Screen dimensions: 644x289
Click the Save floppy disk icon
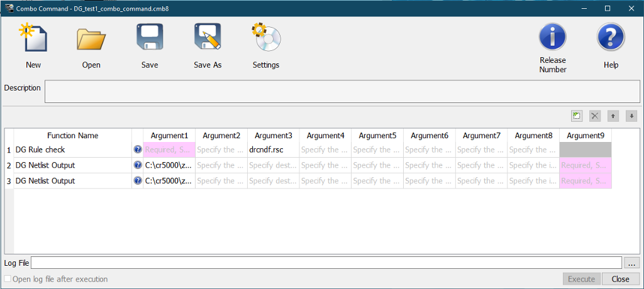tap(150, 37)
